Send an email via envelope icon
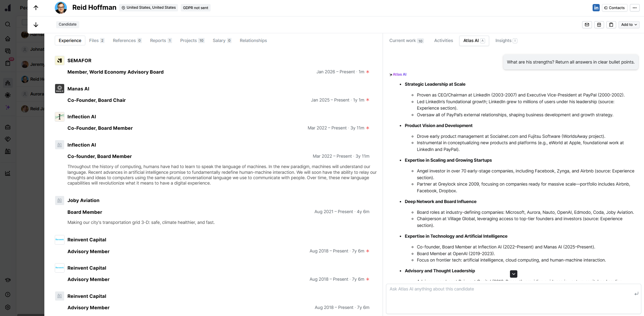The width and height of the screenshot is (644, 316). coord(587,25)
